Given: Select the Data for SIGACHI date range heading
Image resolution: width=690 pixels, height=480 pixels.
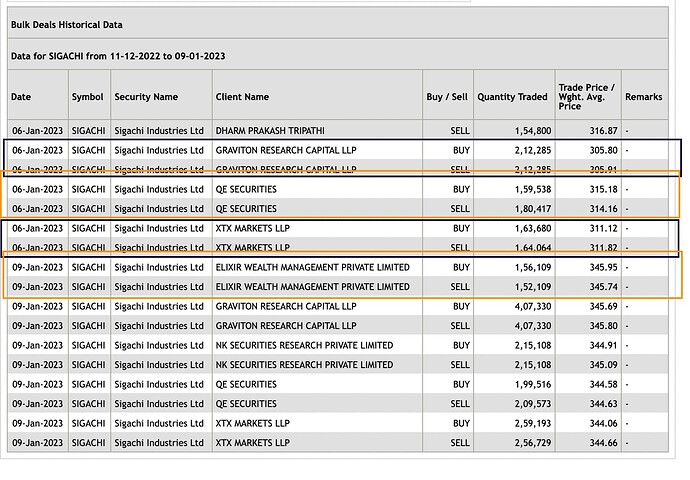Looking at the screenshot, I should [x=118, y=56].
